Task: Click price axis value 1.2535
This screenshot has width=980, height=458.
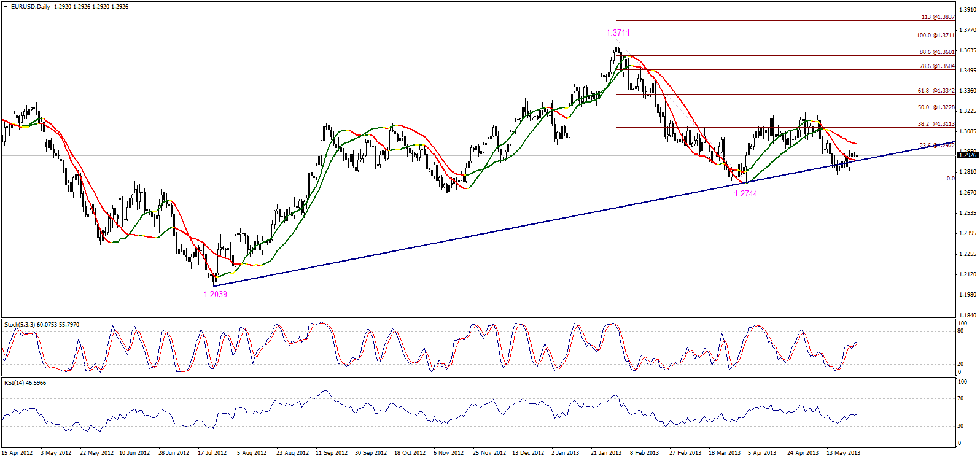Action: tap(968, 213)
